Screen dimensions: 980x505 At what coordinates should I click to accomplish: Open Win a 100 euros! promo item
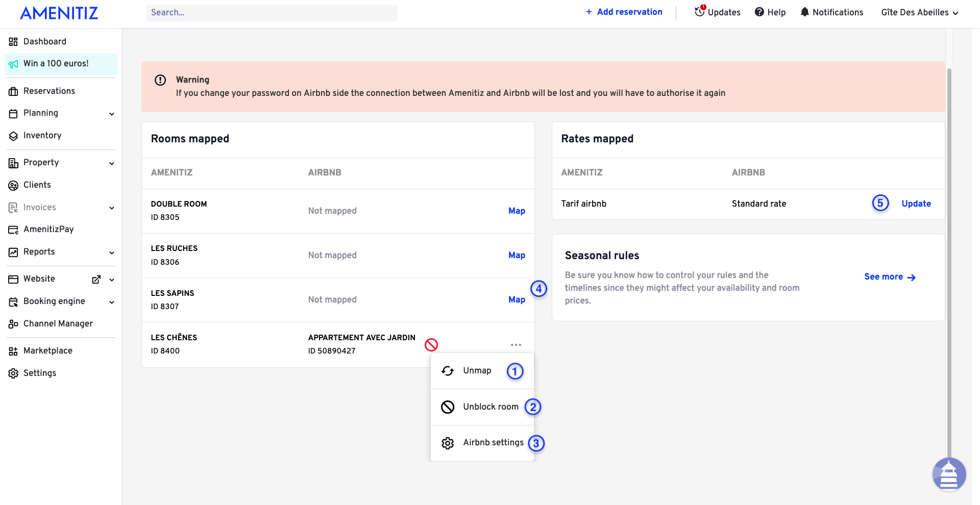[x=61, y=64]
